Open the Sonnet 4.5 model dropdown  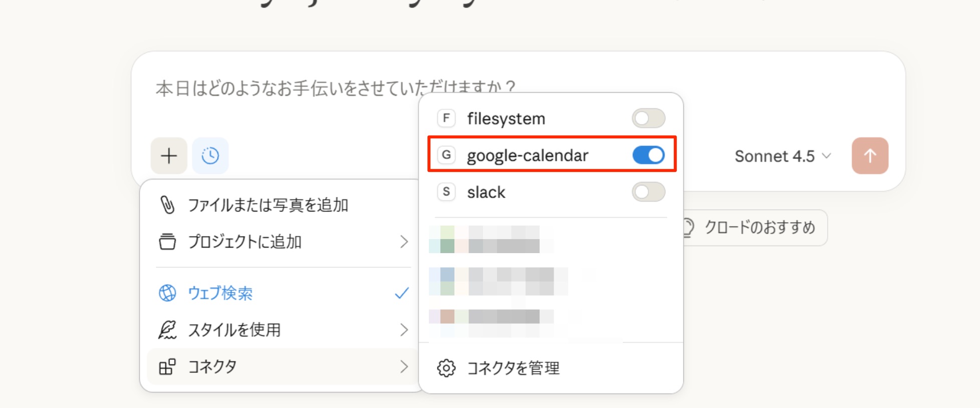[x=783, y=156]
